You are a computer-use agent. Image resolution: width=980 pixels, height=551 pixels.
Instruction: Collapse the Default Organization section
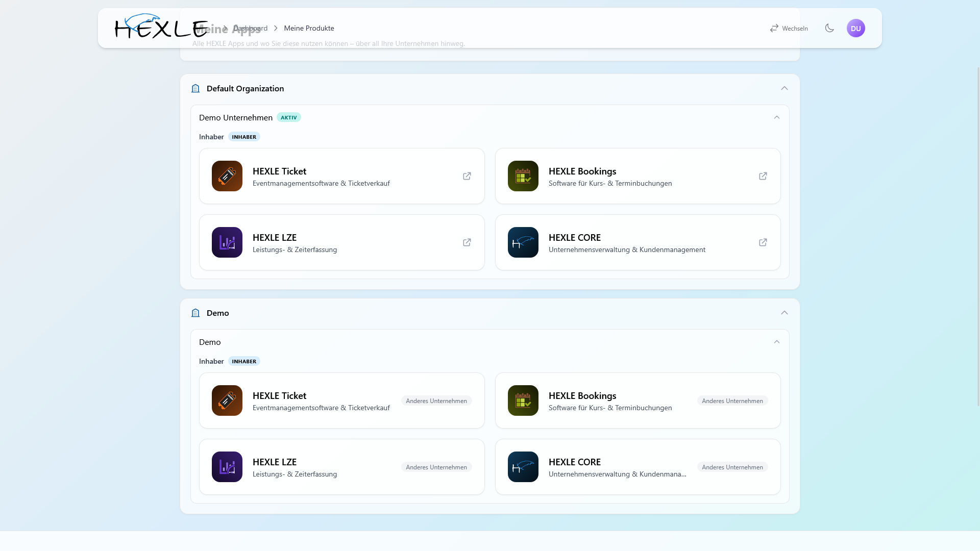(785, 88)
